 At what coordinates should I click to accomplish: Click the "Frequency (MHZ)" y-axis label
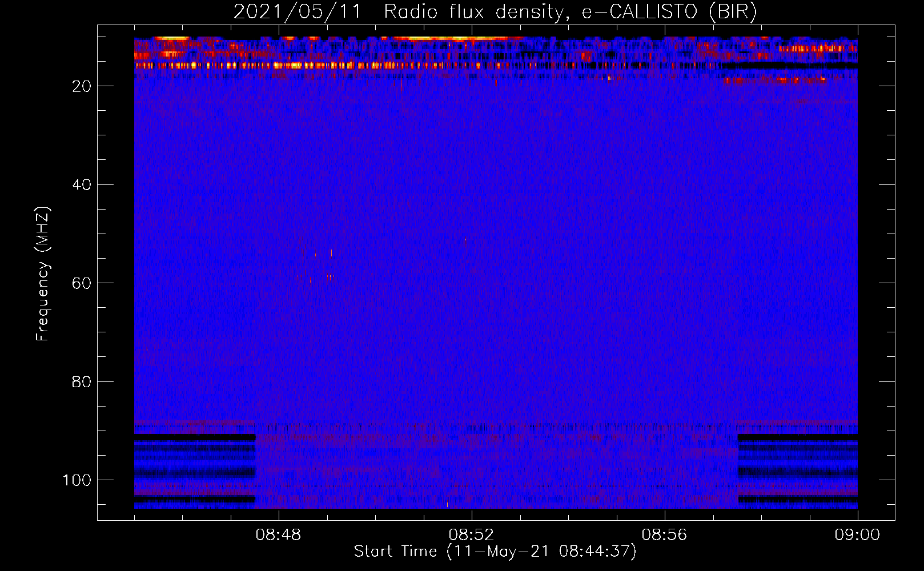(x=43, y=274)
